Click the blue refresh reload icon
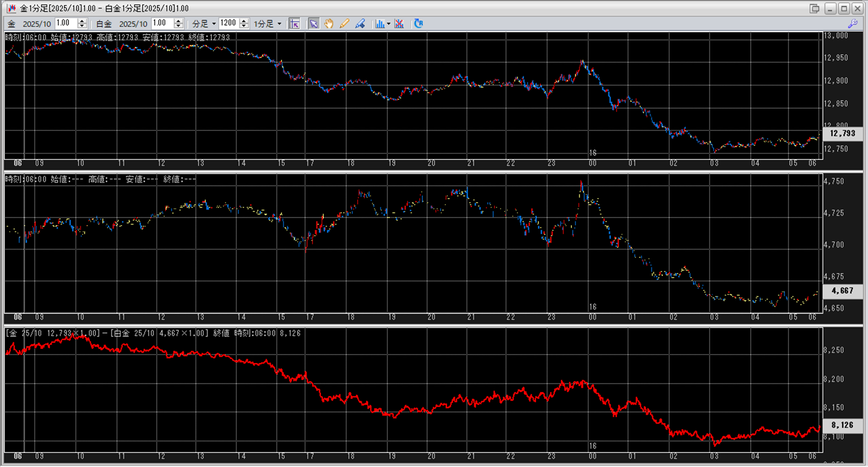 [x=418, y=24]
